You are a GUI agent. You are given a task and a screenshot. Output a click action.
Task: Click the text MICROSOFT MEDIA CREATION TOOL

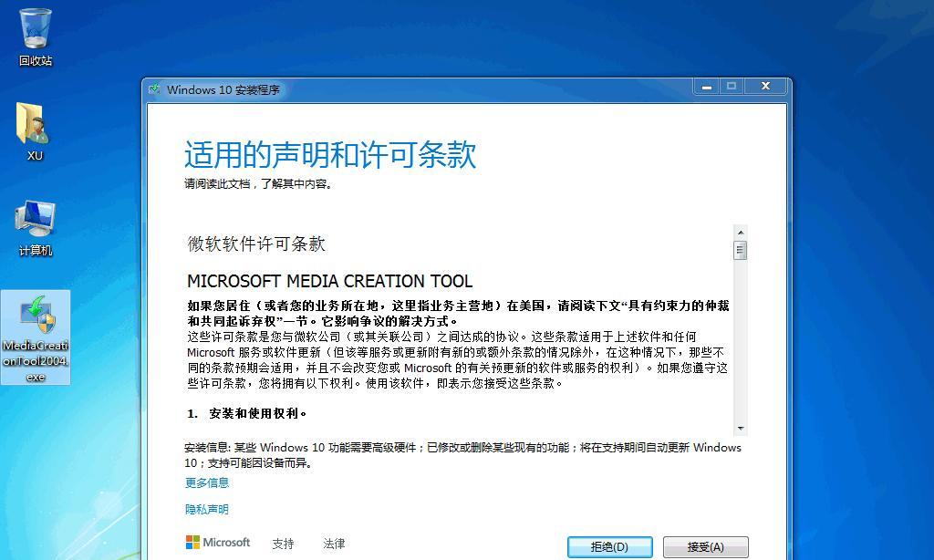pyautogui.click(x=330, y=281)
